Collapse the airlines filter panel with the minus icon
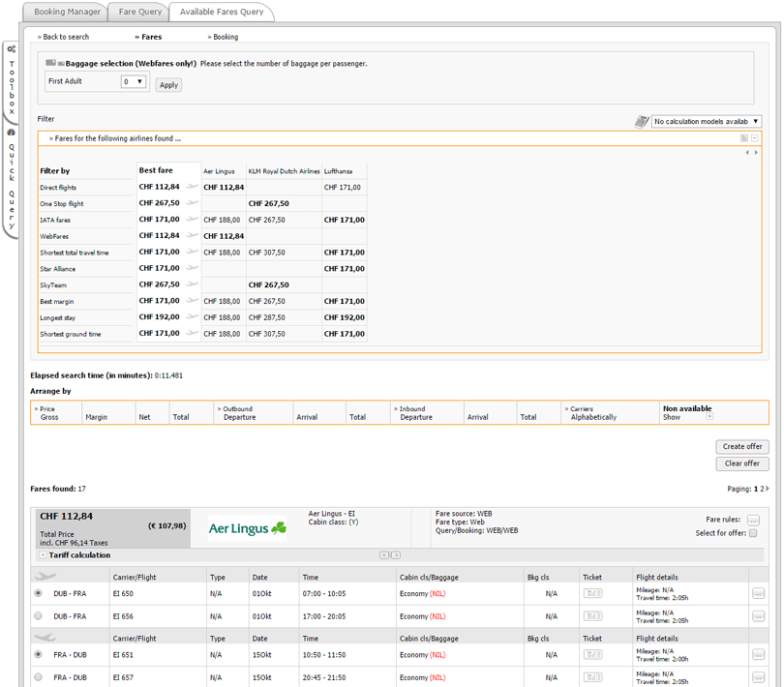This screenshot has height=687, width=784. [755, 138]
